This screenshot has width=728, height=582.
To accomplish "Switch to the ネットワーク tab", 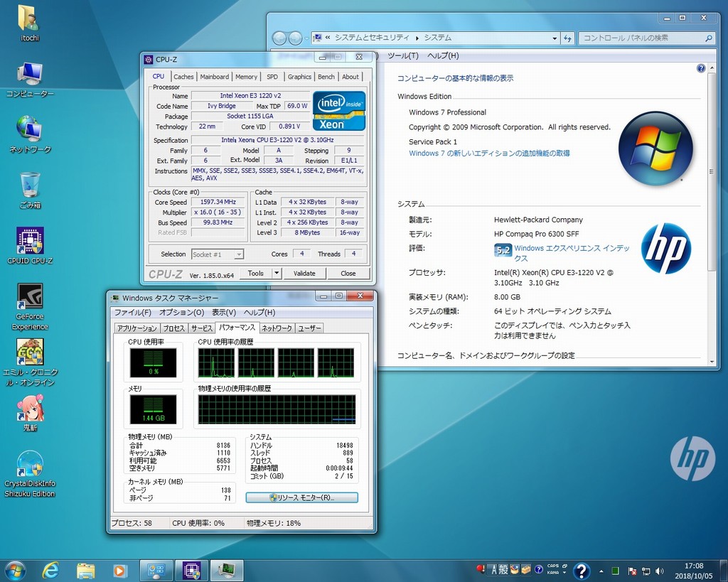I will tap(277, 328).
